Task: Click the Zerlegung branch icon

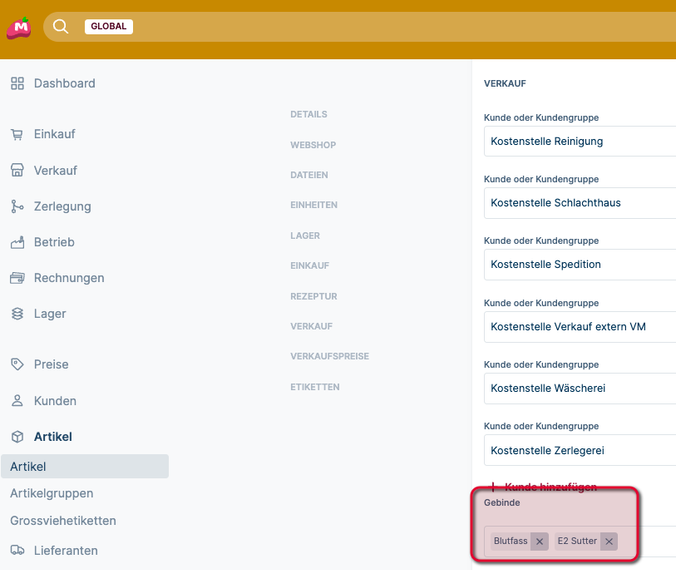Action: pyautogui.click(x=17, y=206)
